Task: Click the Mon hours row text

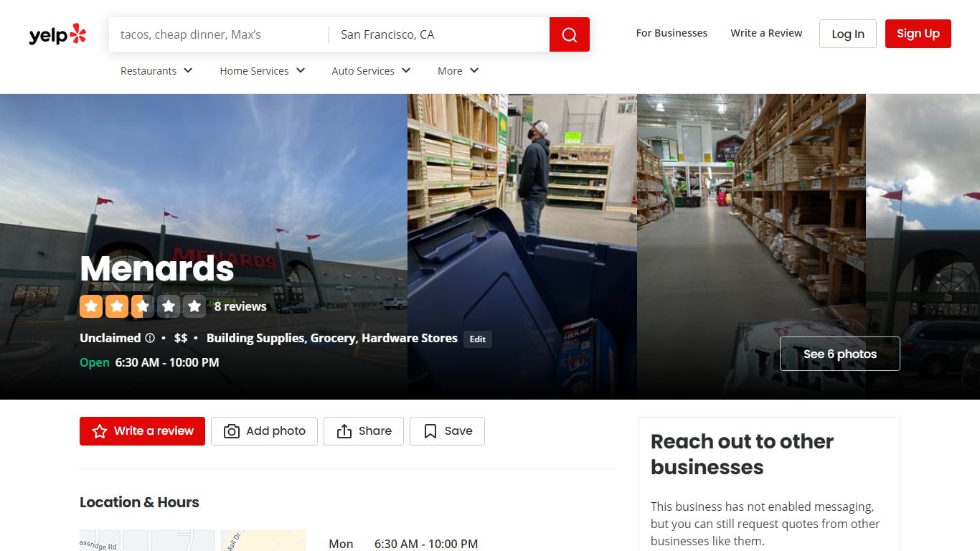Action: [403, 544]
